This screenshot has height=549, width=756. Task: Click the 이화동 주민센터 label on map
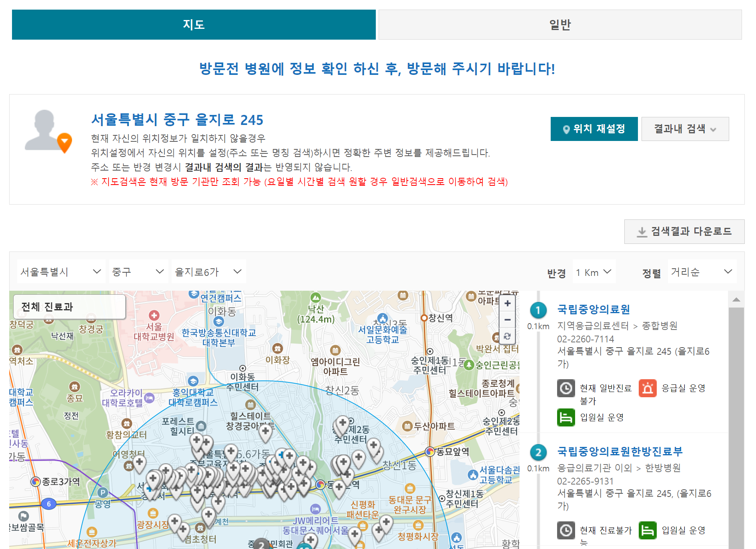click(x=243, y=382)
